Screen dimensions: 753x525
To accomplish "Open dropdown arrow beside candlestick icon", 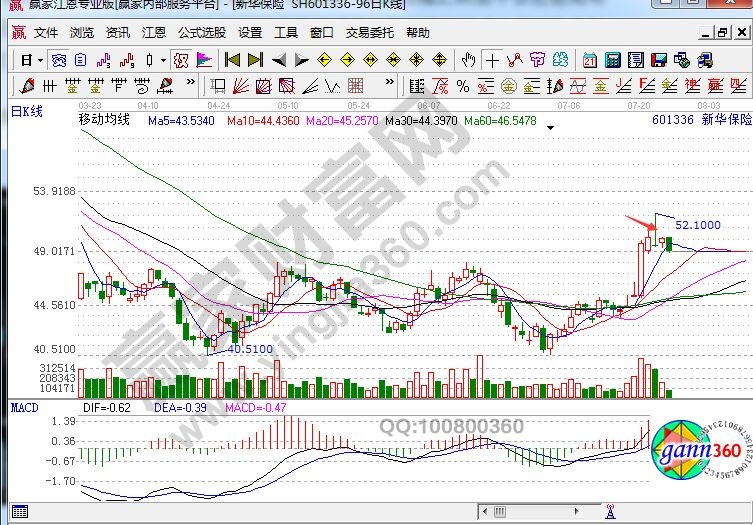I will 163,61.
